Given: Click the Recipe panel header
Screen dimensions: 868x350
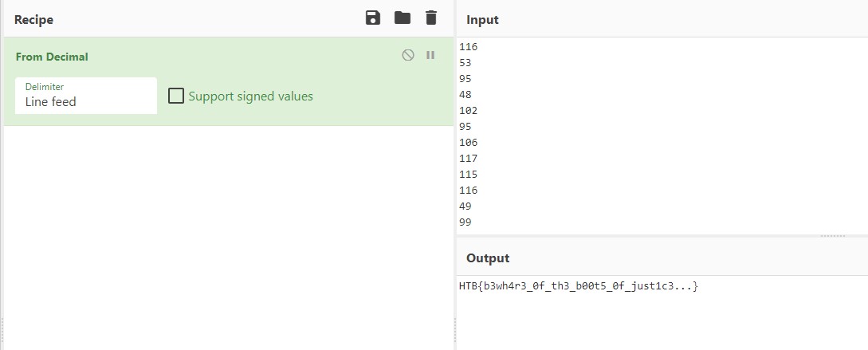Looking at the screenshot, I should pyautogui.click(x=33, y=19).
